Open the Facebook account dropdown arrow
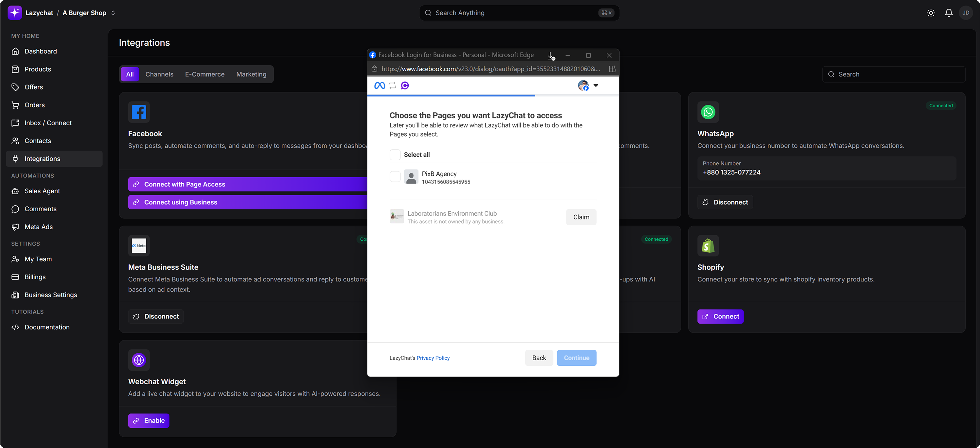The image size is (980, 448). pos(596,86)
